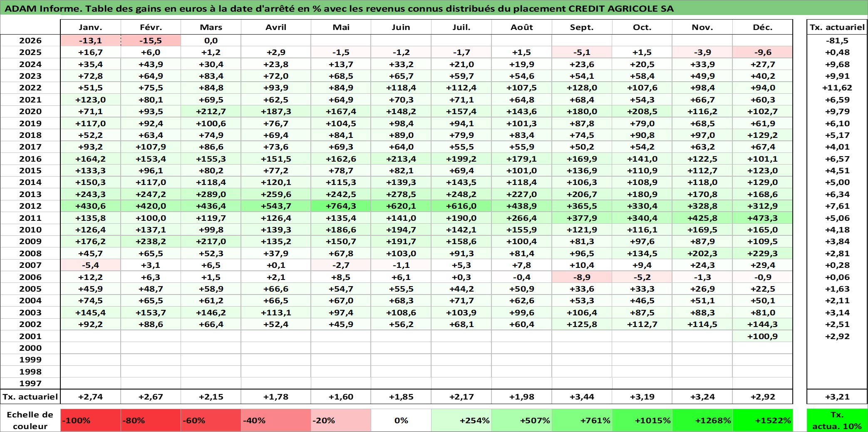
Task: Click the +238,2 cell in February 2009
Action: [151, 241]
